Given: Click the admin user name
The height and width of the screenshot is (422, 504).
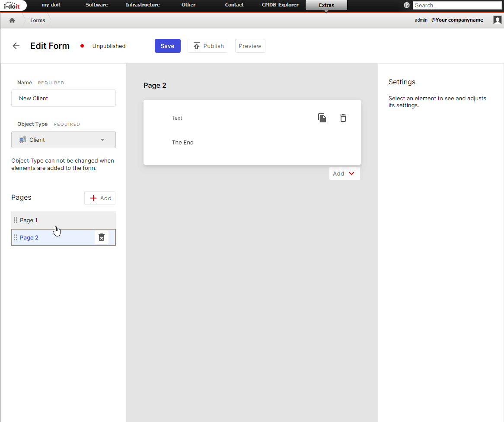Looking at the screenshot, I should coord(421,20).
